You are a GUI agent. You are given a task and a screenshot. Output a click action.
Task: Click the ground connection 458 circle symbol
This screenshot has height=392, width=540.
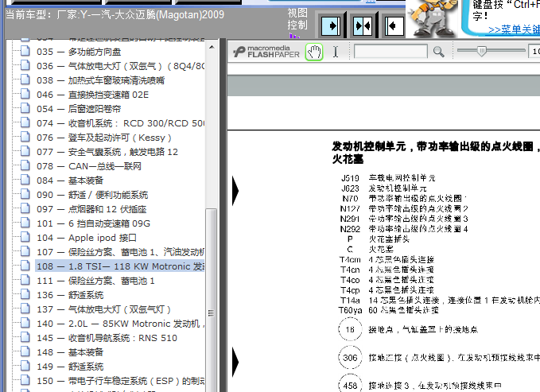(x=350, y=384)
